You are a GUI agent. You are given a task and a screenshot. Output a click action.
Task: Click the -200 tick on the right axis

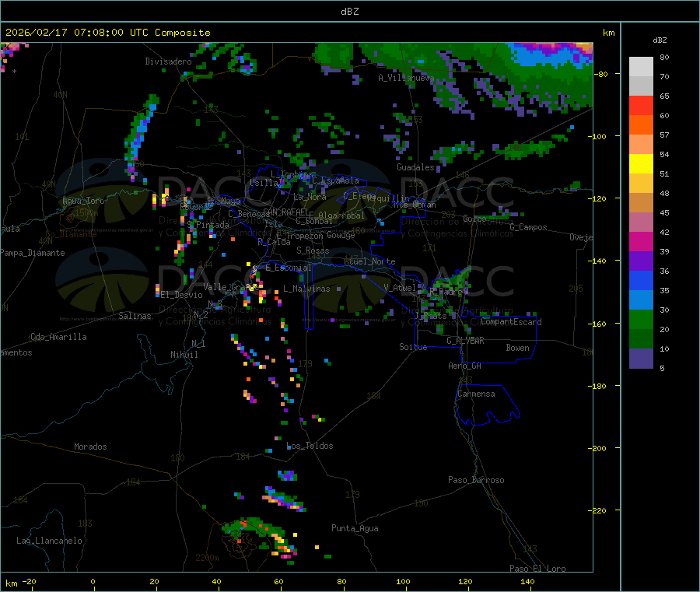tap(597, 448)
